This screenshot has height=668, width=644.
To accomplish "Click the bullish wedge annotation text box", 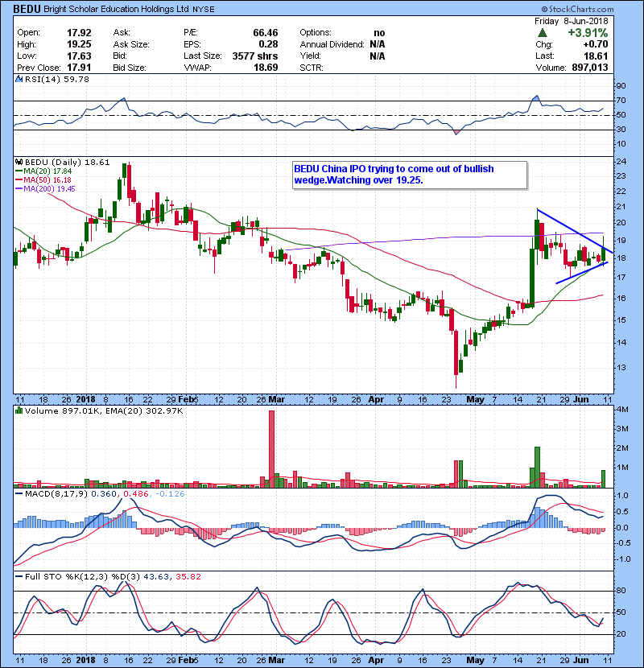I will tap(410, 175).
